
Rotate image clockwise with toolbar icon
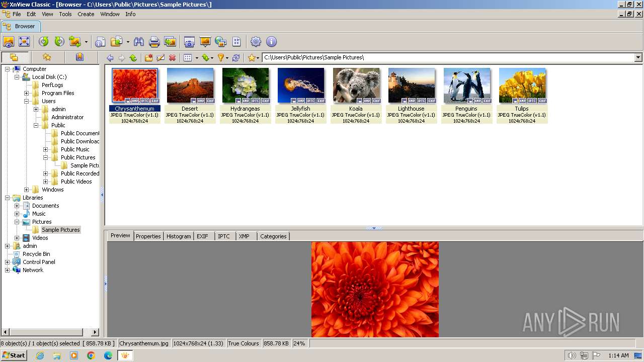click(x=59, y=42)
